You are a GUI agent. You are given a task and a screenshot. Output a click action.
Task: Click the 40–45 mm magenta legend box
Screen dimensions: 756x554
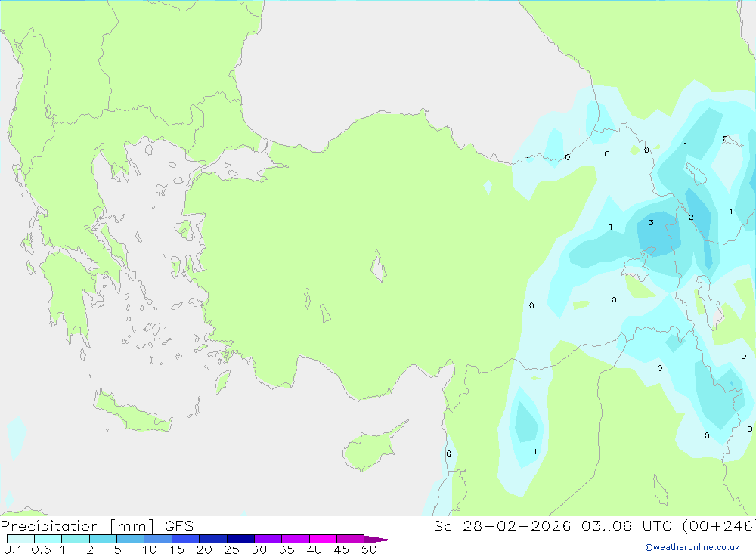coord(323,539)
